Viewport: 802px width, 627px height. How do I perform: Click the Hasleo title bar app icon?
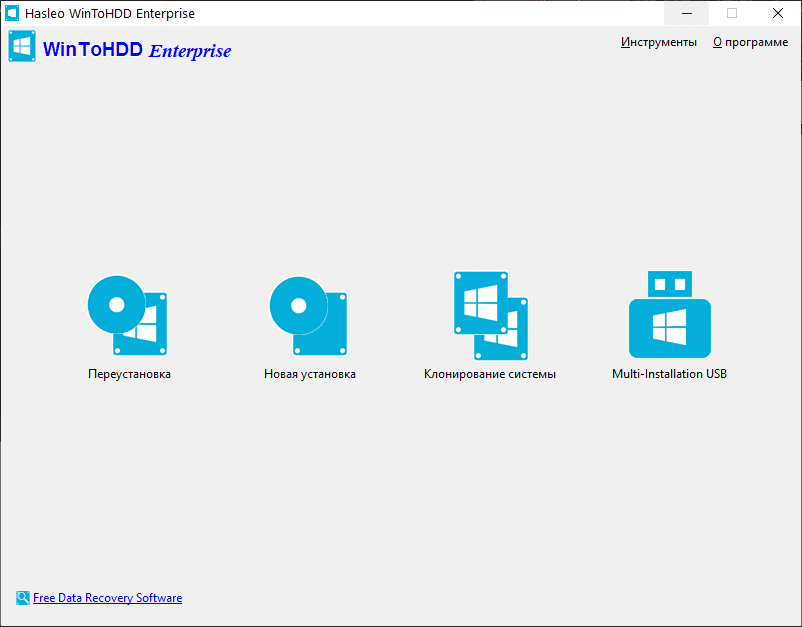12,13
